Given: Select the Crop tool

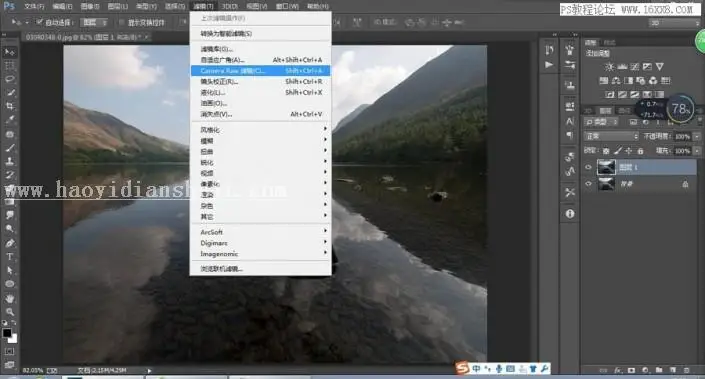Looking at the screenshot, I should coord(9,106).
